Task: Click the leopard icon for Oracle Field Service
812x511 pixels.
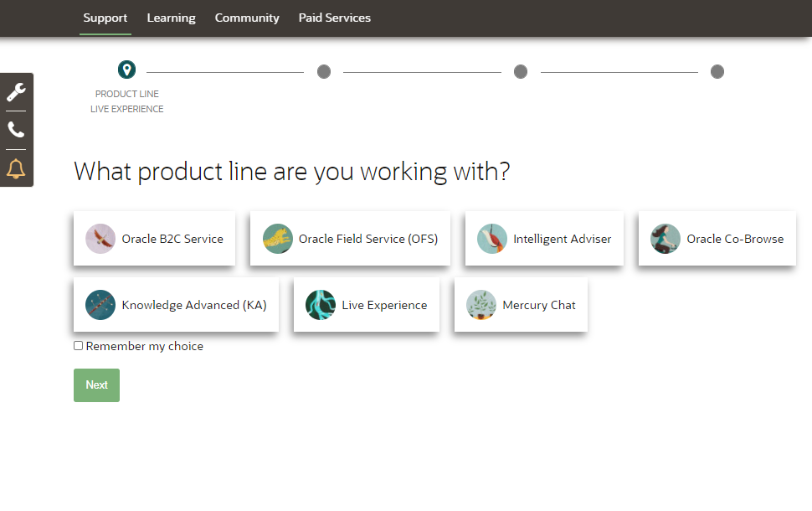Action: tap(278, 239)
